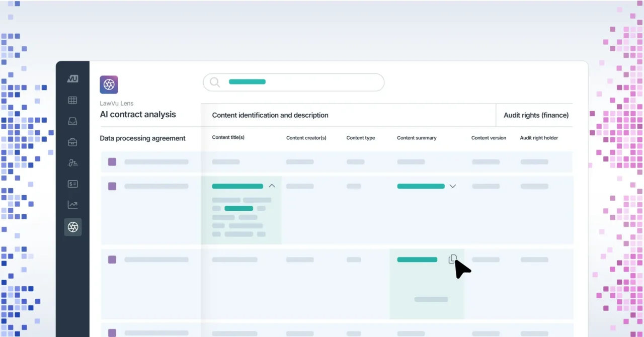644x337 pixels.
Task: Select the invoice/billing icon in sidebar
Action: [72, 184]
